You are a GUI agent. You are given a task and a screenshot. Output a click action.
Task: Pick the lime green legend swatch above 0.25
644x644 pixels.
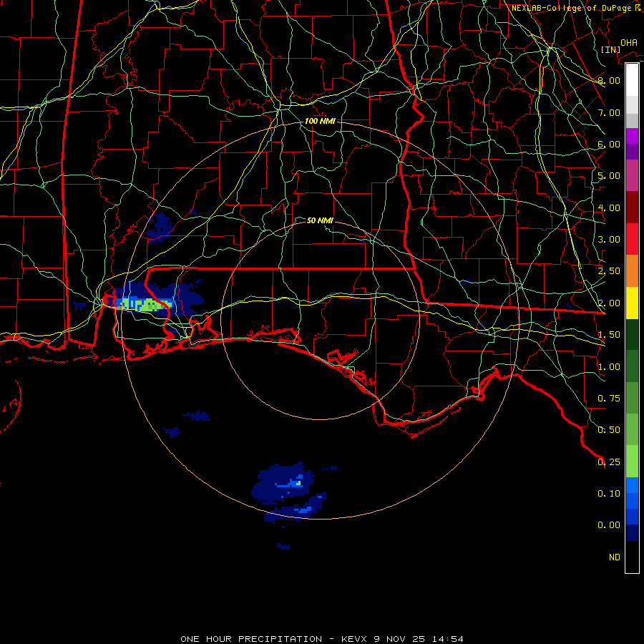pos(632,462)
